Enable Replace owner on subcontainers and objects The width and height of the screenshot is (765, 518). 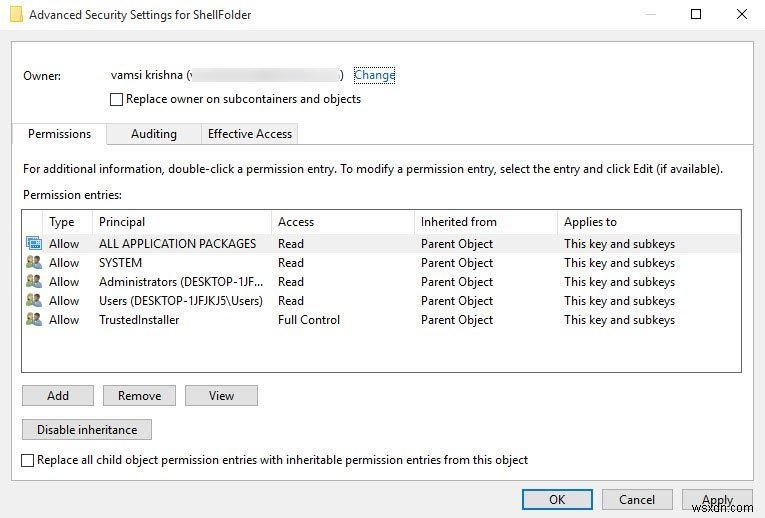(x=116, y=100)
